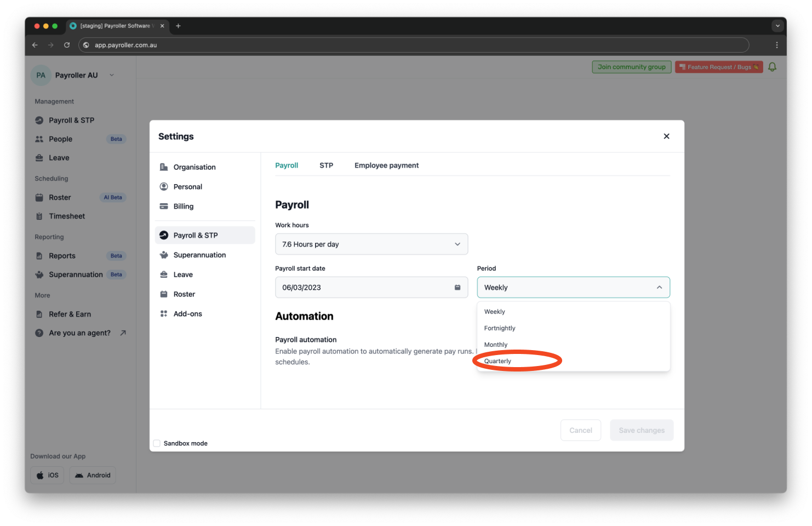This screenshot has height=526, width=812.
Task: Open Superannuation settings with piggy bank icon
Action: [x=164, y=255]
